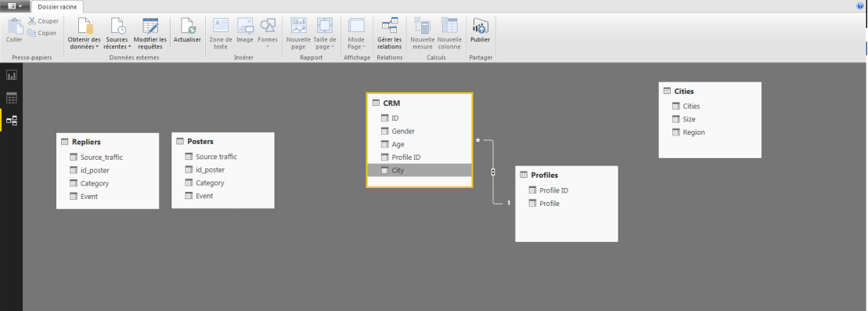This screenshot has width=868, height=311.
Task: Select the City field in CRM table
Action: 419,170
